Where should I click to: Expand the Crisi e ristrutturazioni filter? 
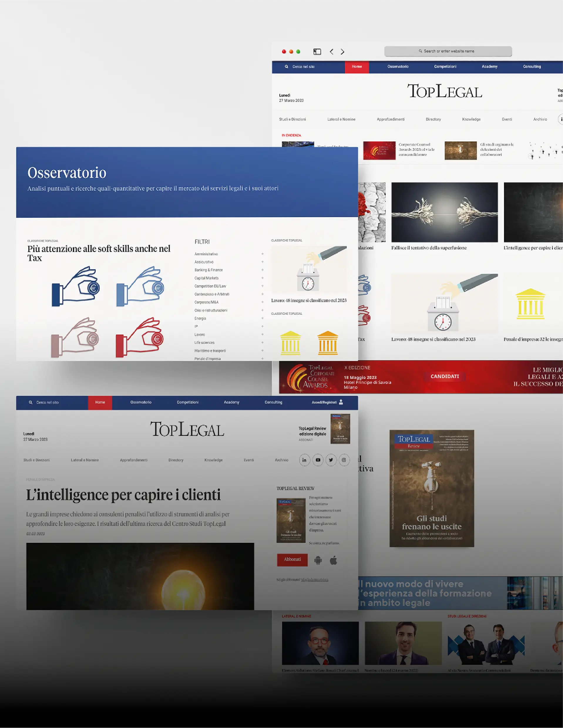(x=263, y=310)
